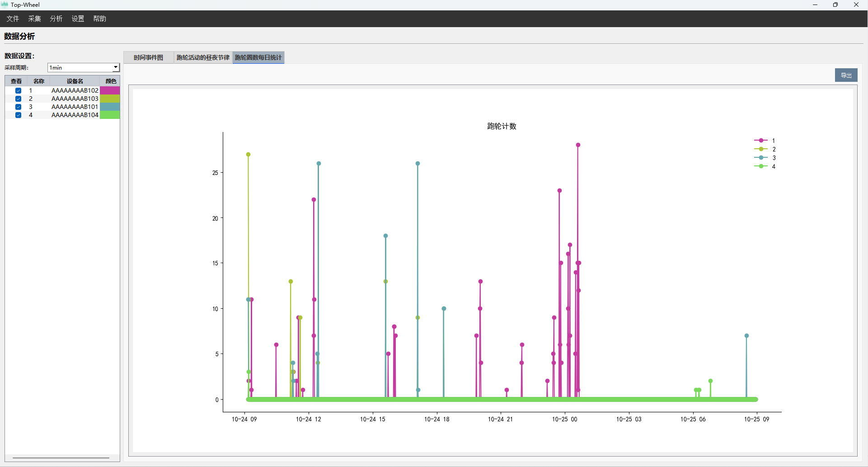This screenshot has width=868, height=467.
Task: Click the teal color swatch for AAAAAAAAB101
Action: coord(110,107)
